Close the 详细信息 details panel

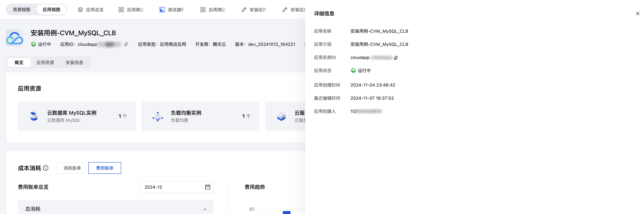pos(637,14)
